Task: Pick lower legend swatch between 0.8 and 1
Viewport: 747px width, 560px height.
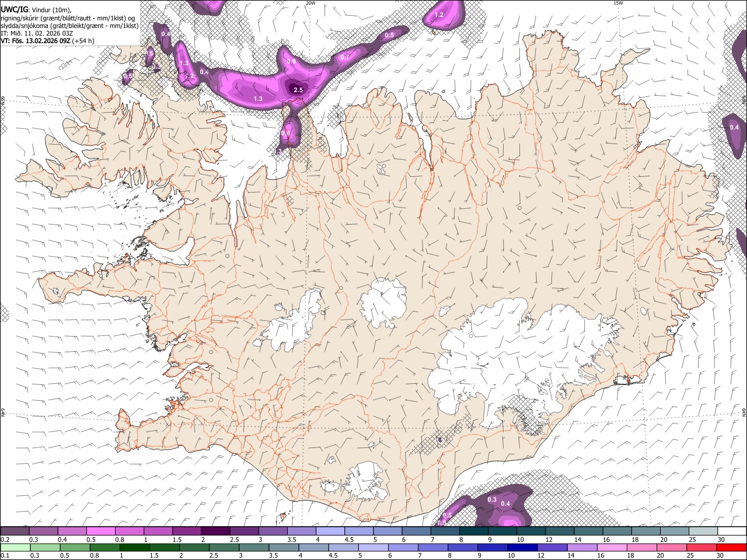Action: click(x=104, y=547)
